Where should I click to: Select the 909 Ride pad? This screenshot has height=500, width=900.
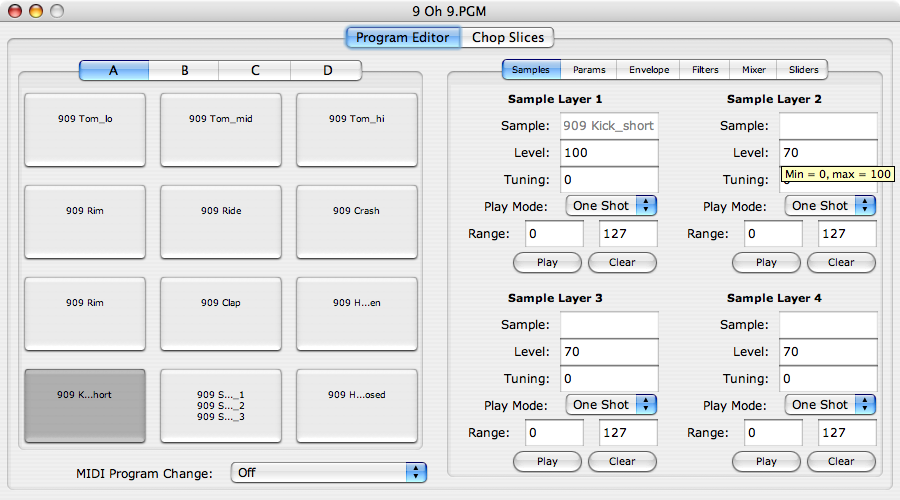(x=221, y=222)
